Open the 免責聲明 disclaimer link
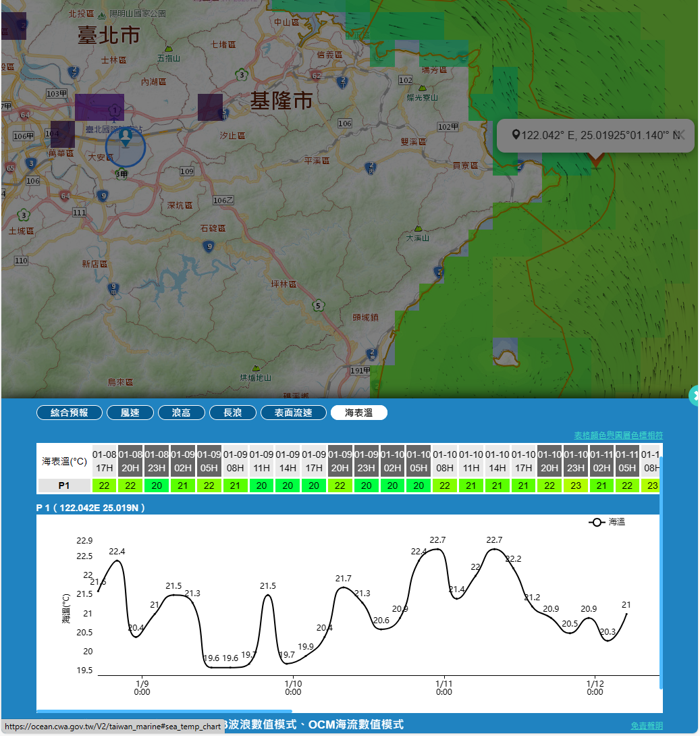The height and width of the screenshot is (736, 700). point(647,725)
